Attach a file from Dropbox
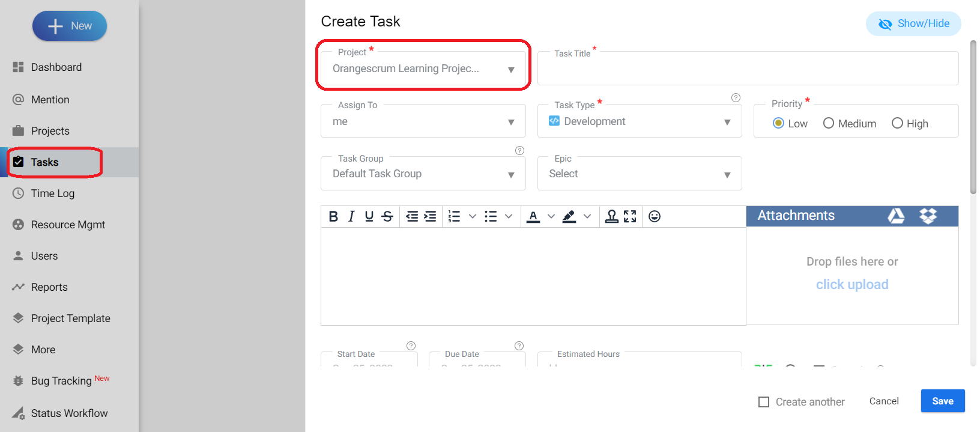This screenshot has height=432, width=980. click(x=928, y=216)
